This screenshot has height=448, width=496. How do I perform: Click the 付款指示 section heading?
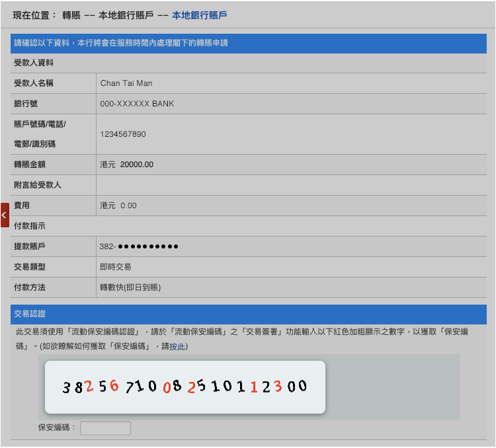click(30, 226)
